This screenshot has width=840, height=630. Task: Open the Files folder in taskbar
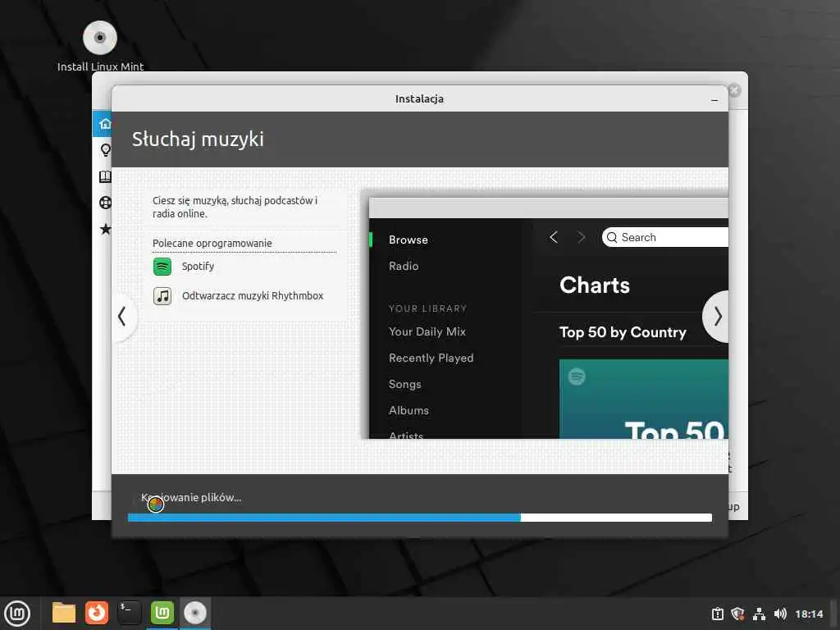64,613
